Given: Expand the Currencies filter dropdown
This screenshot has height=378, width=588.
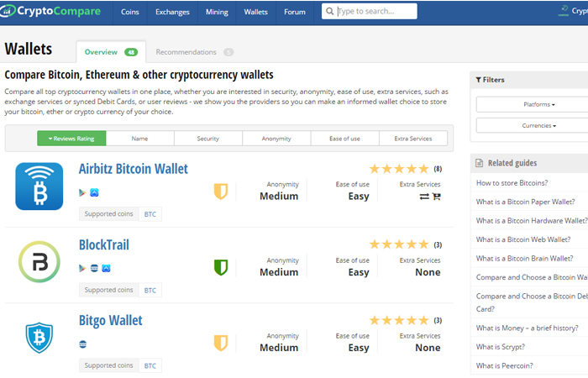Looking at the screenshot, I should pos(539,126).
